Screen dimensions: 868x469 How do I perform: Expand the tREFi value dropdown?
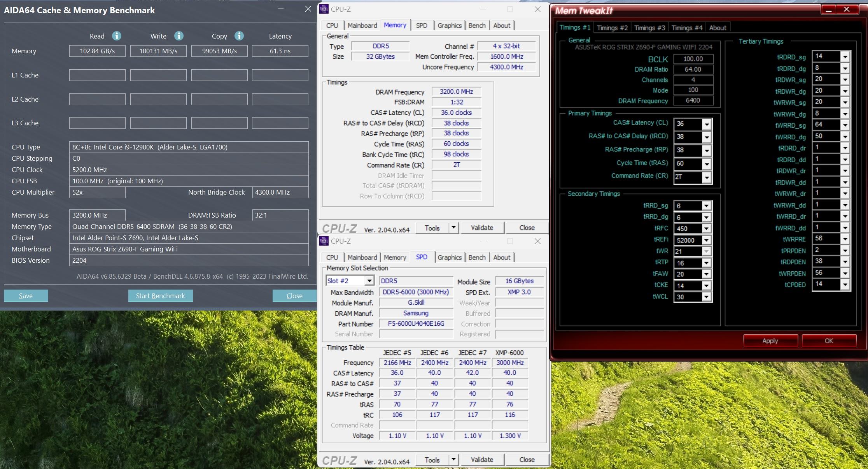coord(707,240)
